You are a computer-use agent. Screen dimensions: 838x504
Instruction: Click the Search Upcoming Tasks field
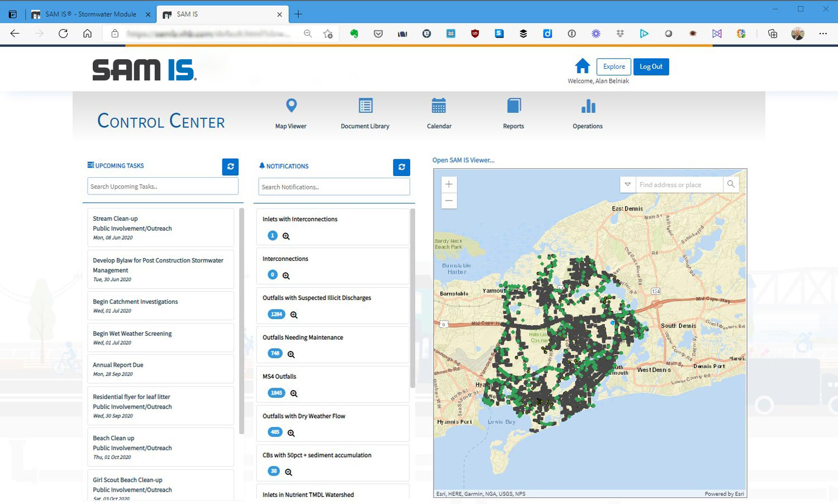tap(163, 186)
